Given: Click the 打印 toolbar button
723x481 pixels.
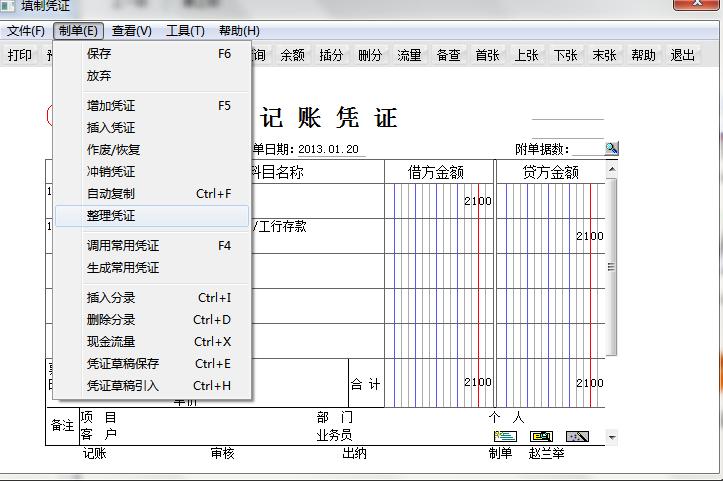Looking at the screenshot, I should click(x=20, y=55).
